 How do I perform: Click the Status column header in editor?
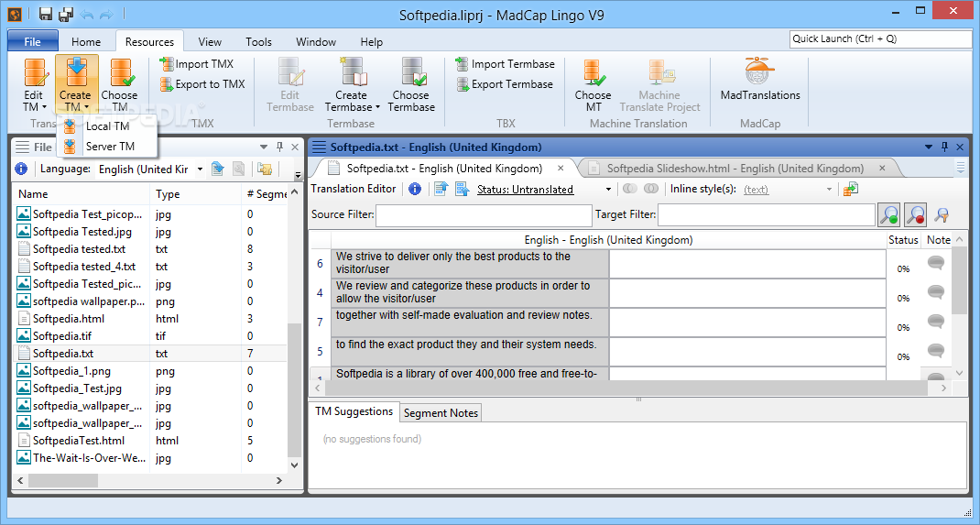903,239
